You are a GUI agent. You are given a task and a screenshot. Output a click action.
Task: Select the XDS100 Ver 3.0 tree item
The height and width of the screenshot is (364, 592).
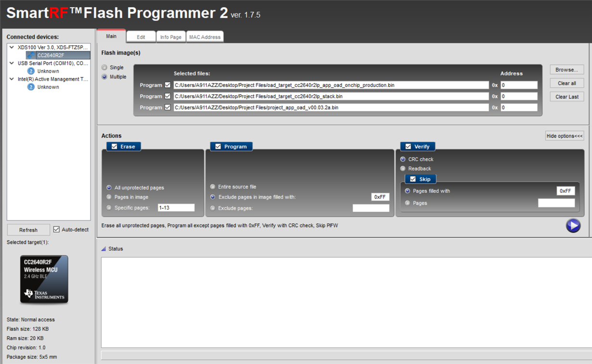(53, 48)
